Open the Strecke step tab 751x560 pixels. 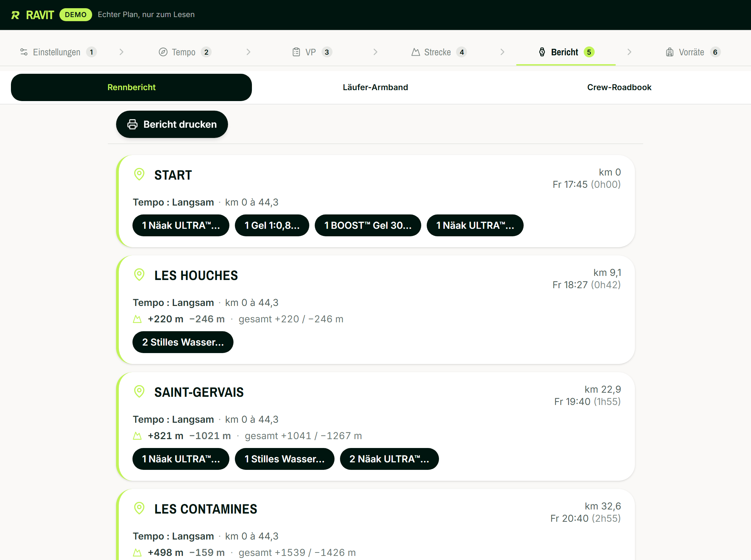(439, 52)
